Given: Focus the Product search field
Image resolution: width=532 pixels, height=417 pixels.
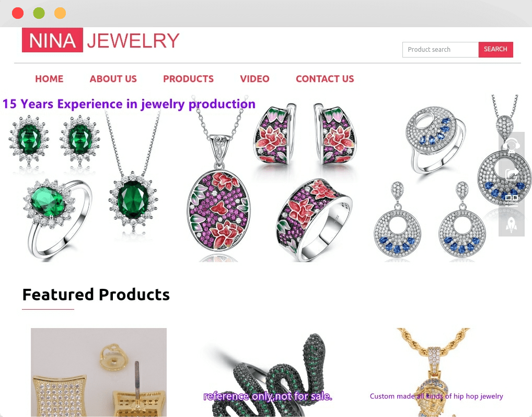Looking at the screenshot, I should 441,50.
